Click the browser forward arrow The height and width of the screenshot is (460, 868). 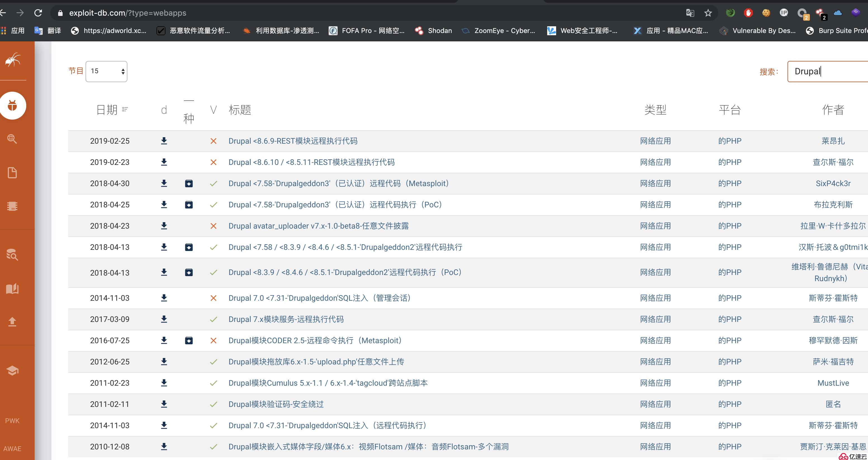20,13
